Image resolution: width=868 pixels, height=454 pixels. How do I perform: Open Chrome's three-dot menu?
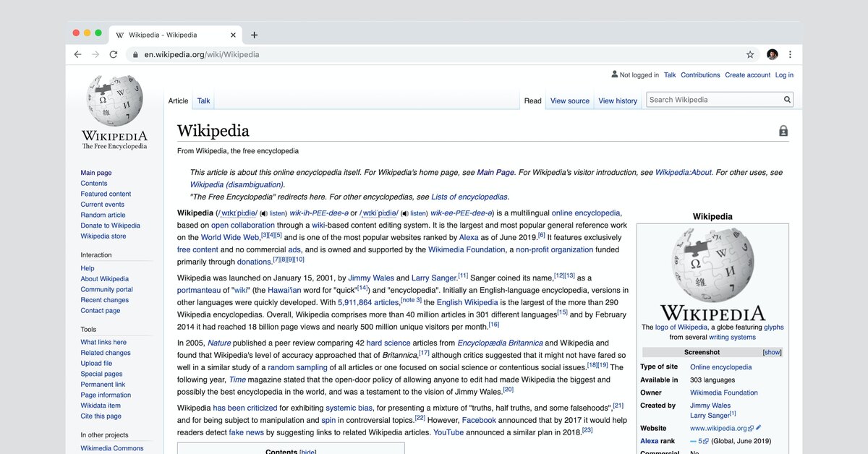click(x=790, y=54)
